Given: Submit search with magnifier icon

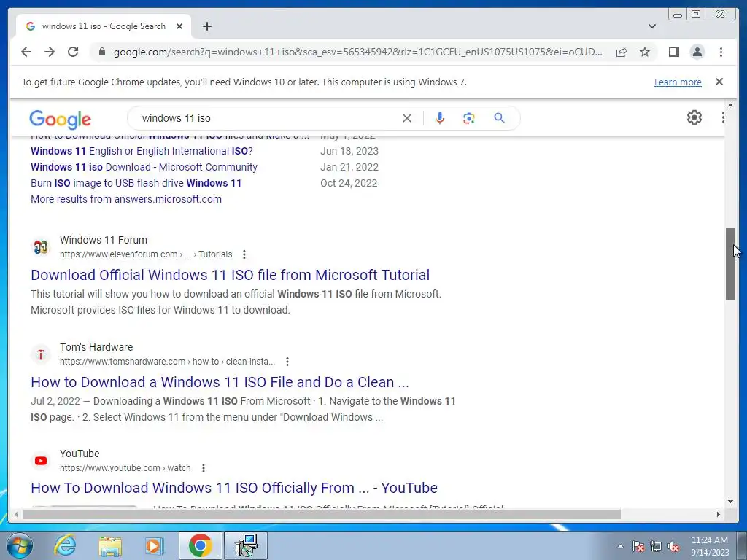Looking at the screenshot, I should click(x=499, y=118).
